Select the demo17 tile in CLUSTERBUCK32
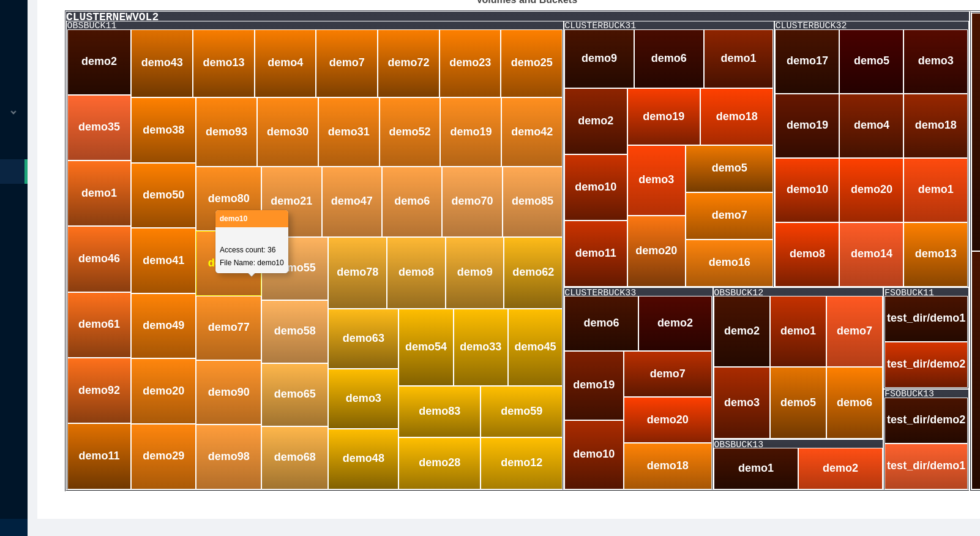 pyautogui.click(x=807, y=61)
